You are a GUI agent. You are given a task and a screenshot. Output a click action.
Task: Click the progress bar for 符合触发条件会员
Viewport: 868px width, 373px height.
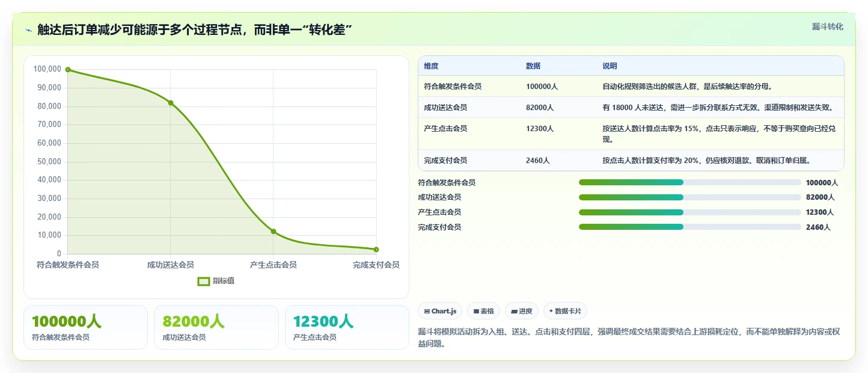pos(689,182)
